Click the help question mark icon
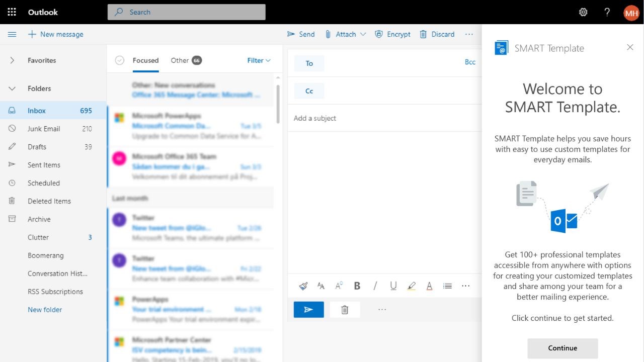Image resolution: width=644 pixels, height=362 pixels. [x=607, y=12]
